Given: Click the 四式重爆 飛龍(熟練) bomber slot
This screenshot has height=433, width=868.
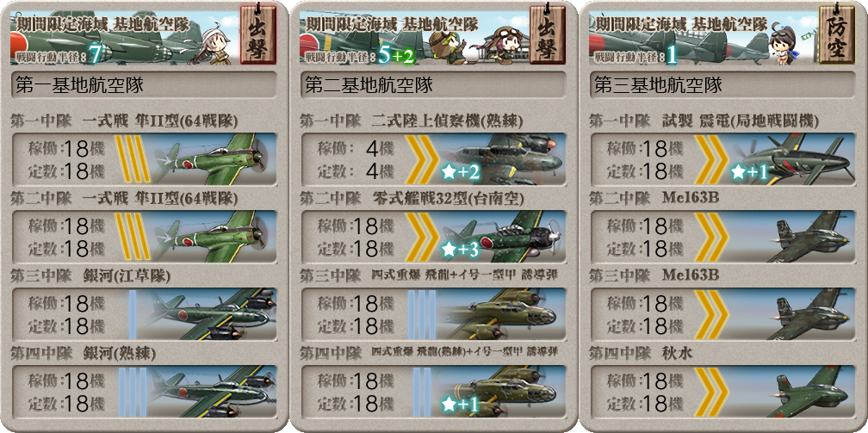Looking at the screenshot, I should click(433, 391).
